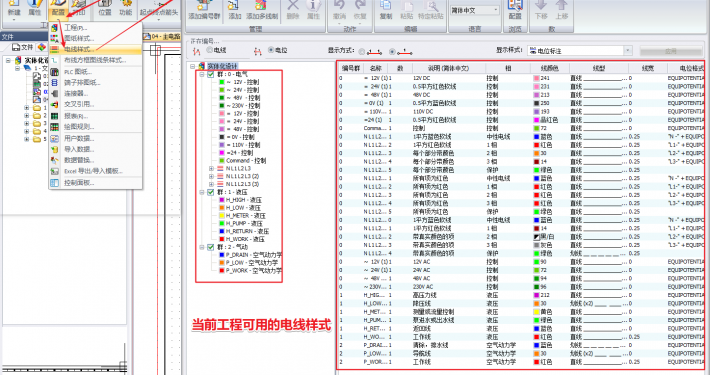The height and width of the screenshot is (375, 710).
Task: Click the colored cube tab icon beside 文件
Action: click(x=42, y=47)
